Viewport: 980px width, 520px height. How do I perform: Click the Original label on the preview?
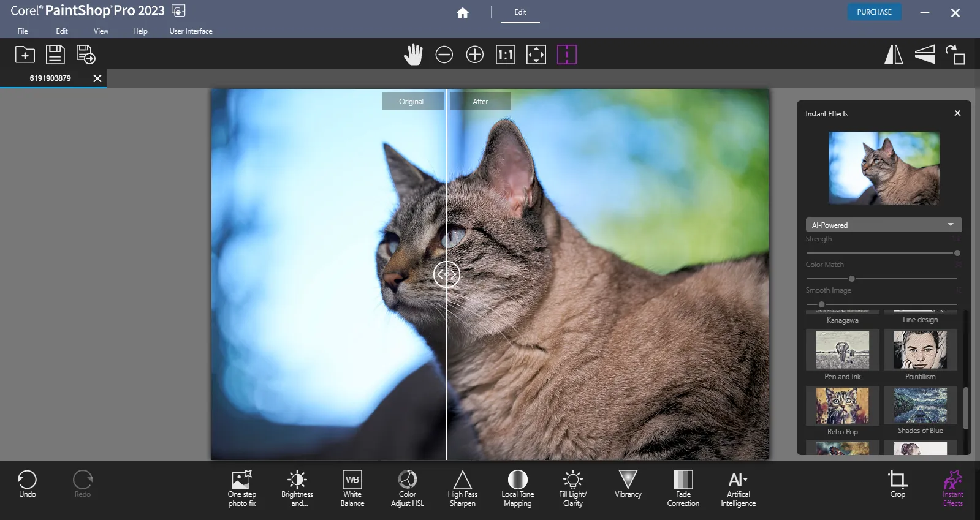point(412,102)
